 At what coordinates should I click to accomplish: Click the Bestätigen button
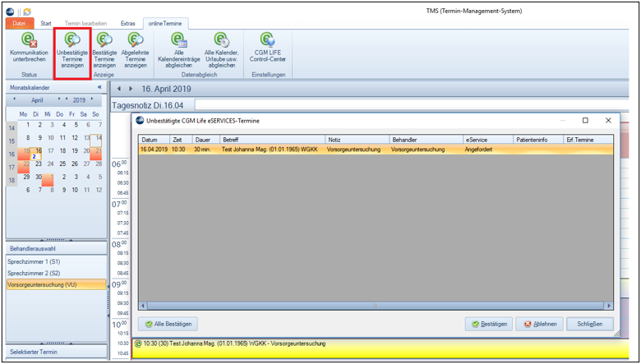(489, 324)
